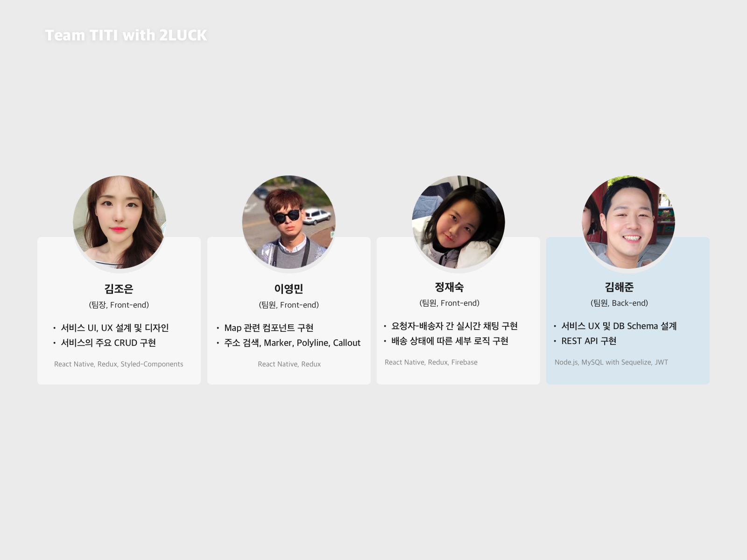The image size is (747, 560).
Task: Select the Team TITI with 2LUCK title
Action: 126,35
